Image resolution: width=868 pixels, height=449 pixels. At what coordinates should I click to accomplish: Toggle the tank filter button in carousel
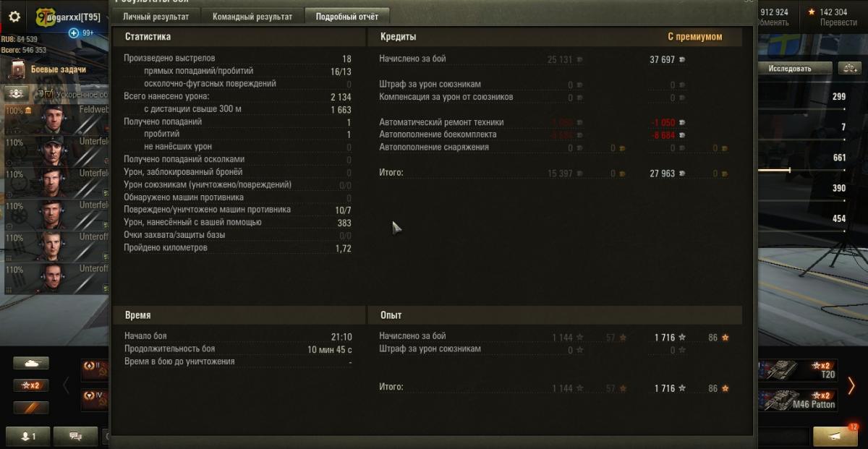pyautogui.click(x=31, y=363)
